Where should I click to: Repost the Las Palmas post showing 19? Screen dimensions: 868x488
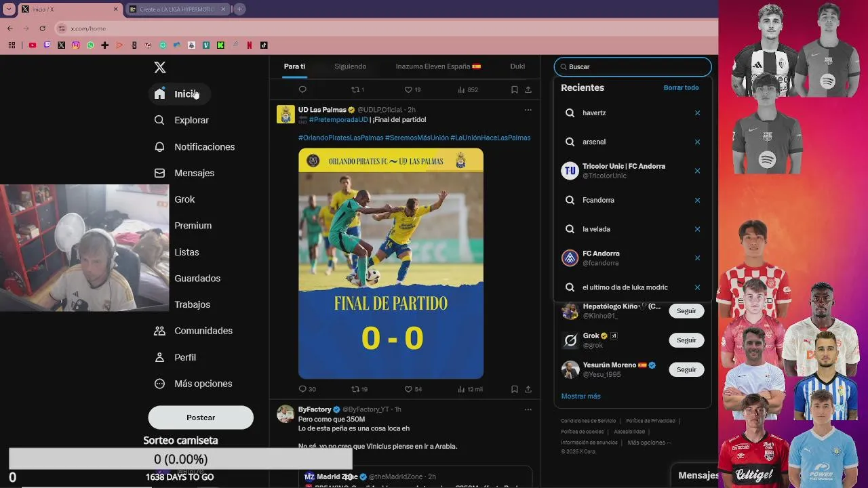click(355, 389)
